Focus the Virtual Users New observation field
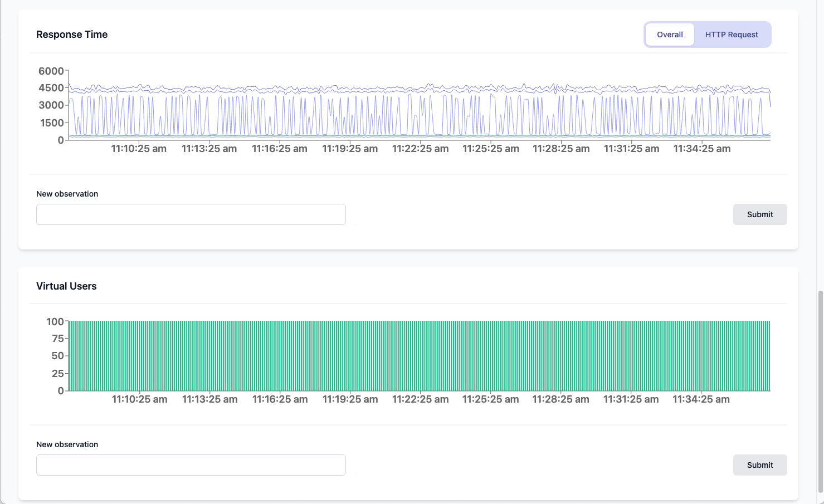This screenshot has width=824, height=504. [x=191, y=465]
